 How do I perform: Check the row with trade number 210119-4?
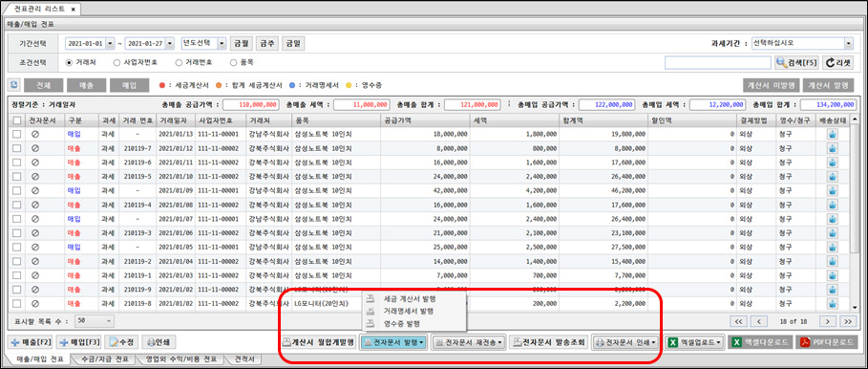tap(16, 205)
